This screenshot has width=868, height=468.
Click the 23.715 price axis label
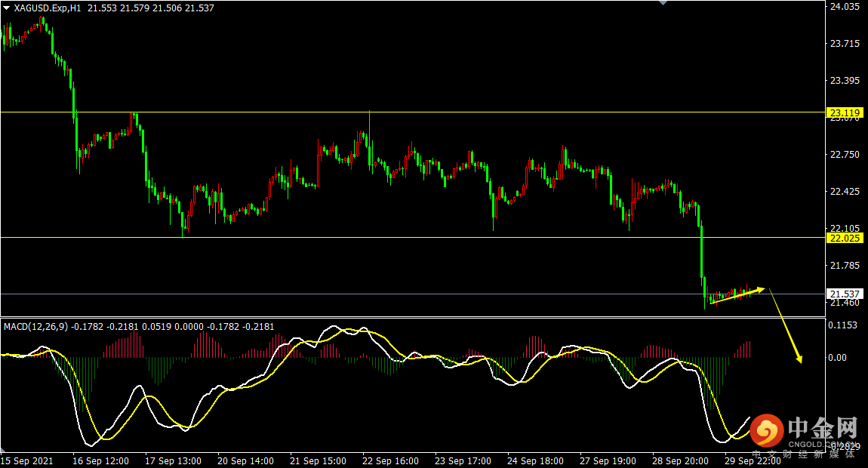tap(844, 44)
